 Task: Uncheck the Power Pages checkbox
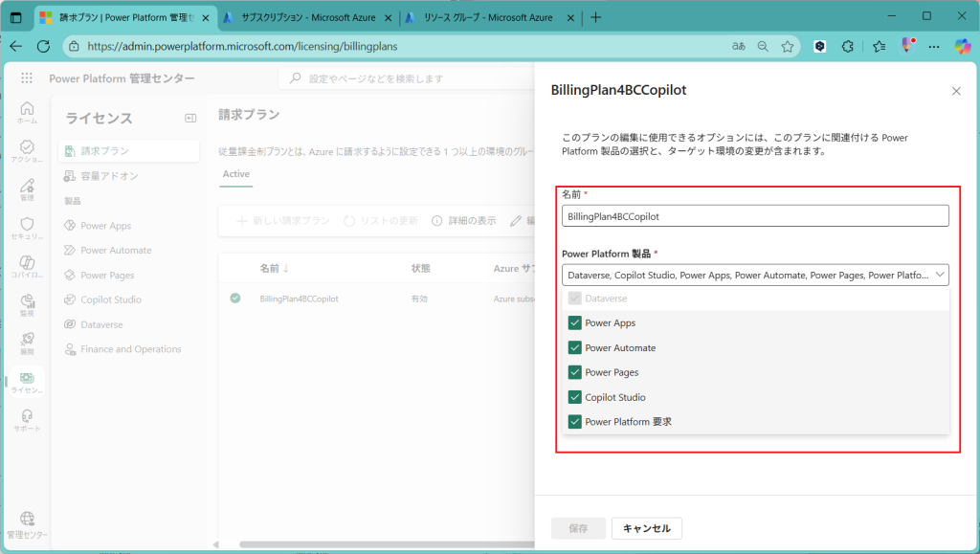pyautogui.click(x=575, y=372)
